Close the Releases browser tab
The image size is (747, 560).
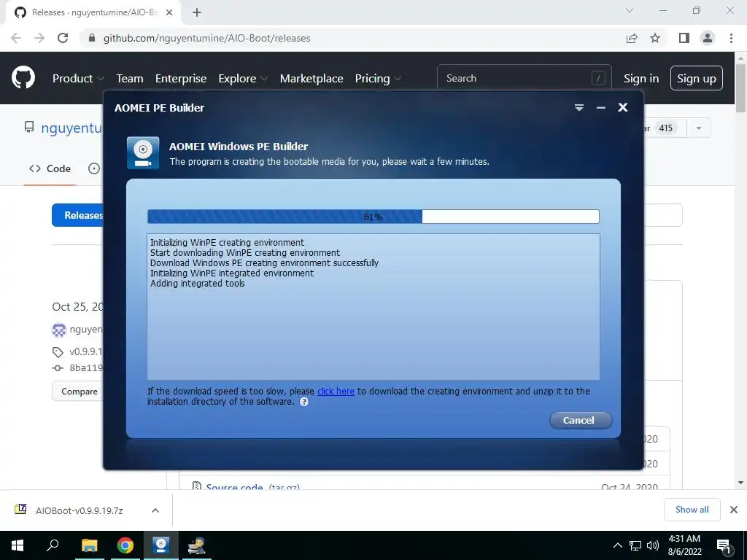click(x=169, y=12)
